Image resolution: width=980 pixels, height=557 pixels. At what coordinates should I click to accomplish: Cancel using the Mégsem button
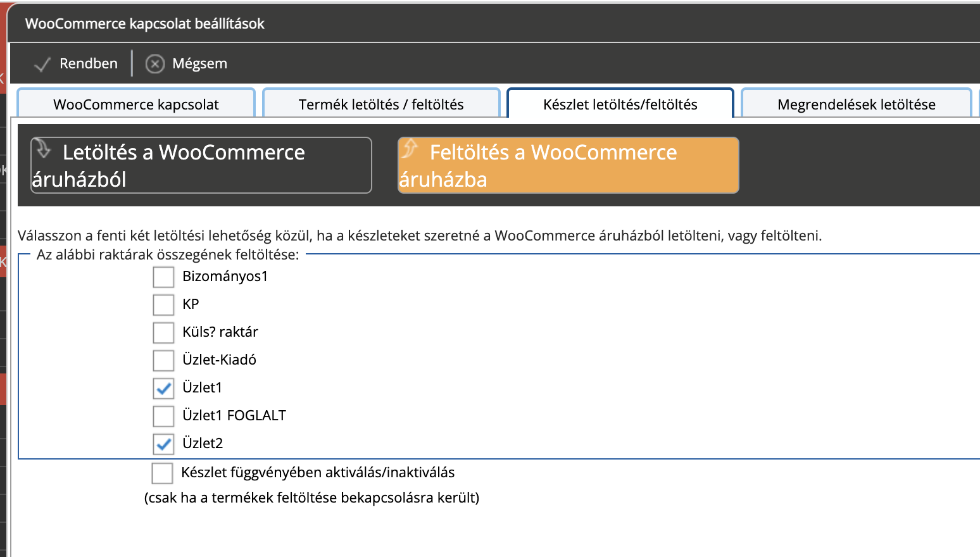(187, 64)
